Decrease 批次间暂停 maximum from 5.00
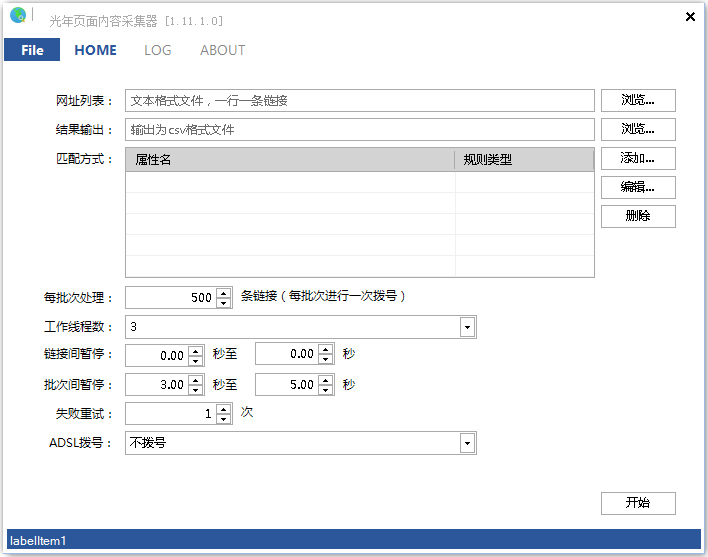This screenshot has width=708, height=557. coord(326,390)
